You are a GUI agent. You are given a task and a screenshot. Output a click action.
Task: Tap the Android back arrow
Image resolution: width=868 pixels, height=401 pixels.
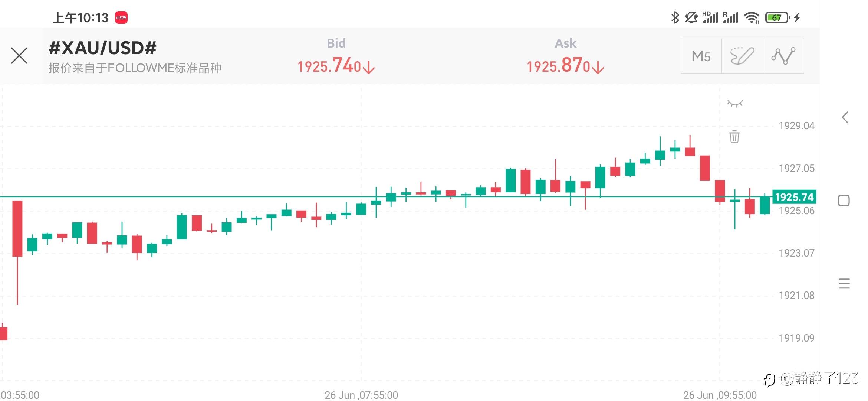[x=845, y=118]
